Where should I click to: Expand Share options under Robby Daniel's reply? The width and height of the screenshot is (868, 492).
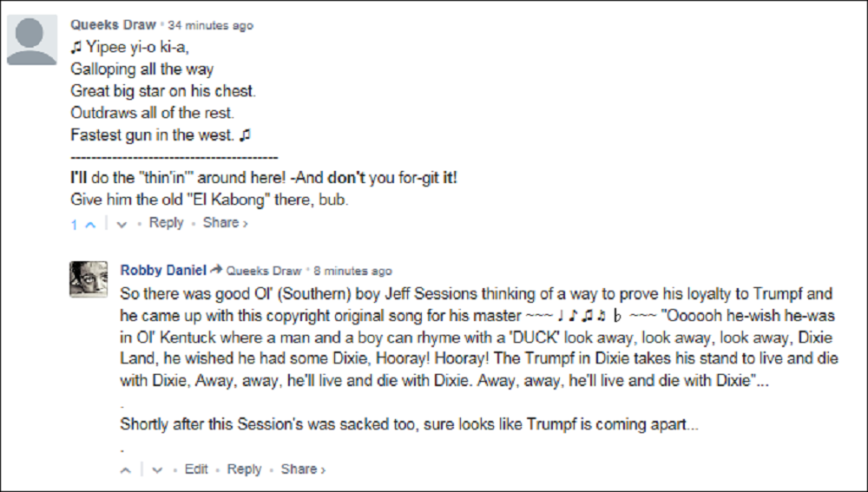point(303,469)
